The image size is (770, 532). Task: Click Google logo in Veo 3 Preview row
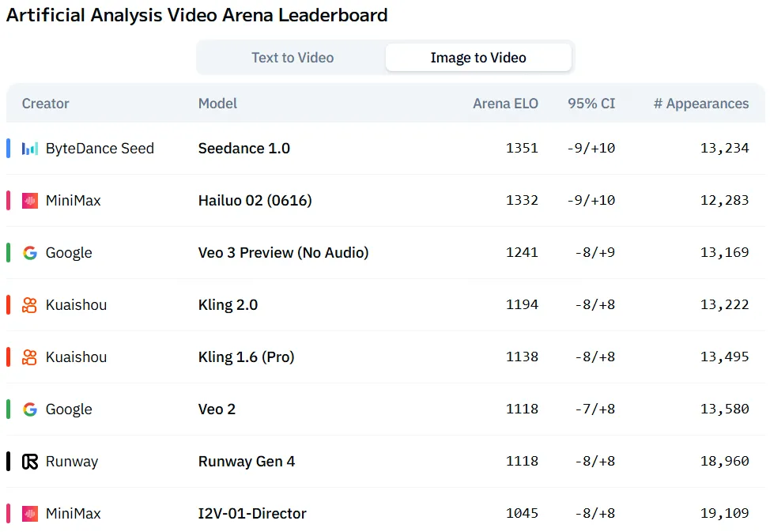pyautogui.click(x=30, y=253)
